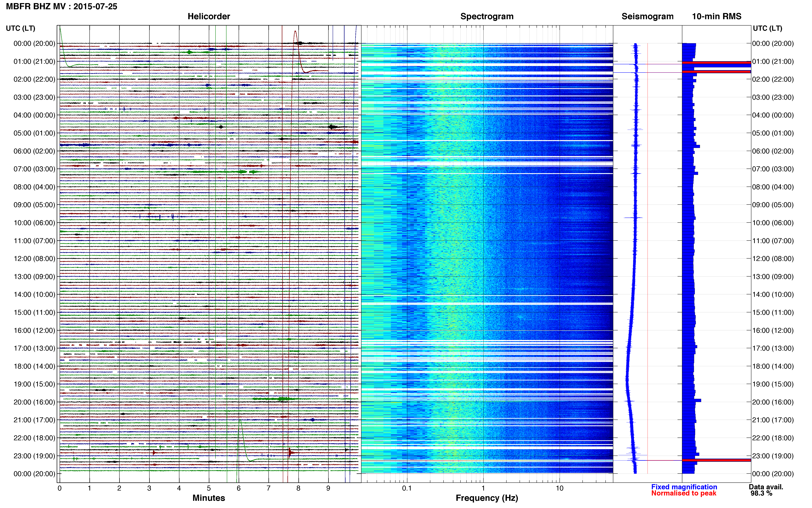Select the 'Seismogram' panel heading
This screenshot has height=508, width=812.
pos(648,16)
